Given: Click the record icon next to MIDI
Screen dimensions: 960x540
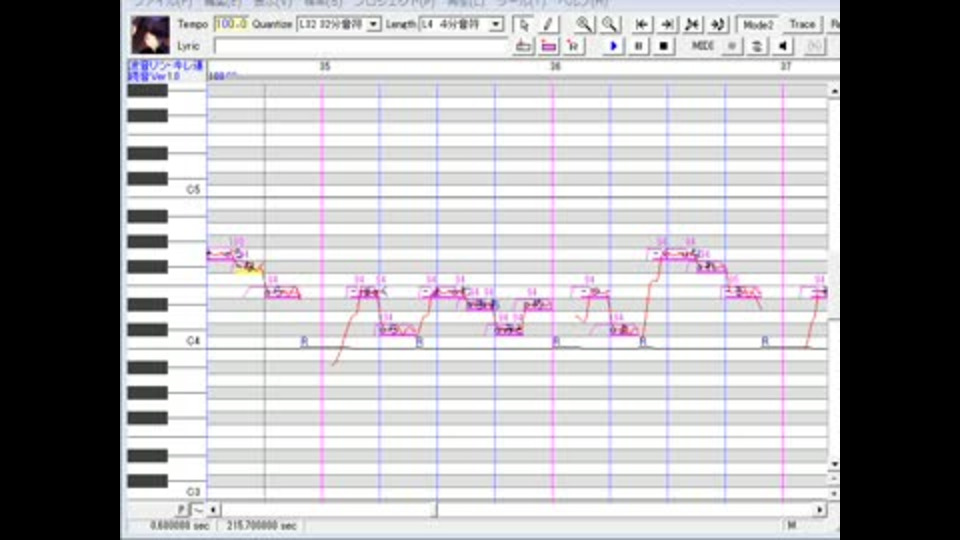Looking at the screenshot, I should 732,46.
